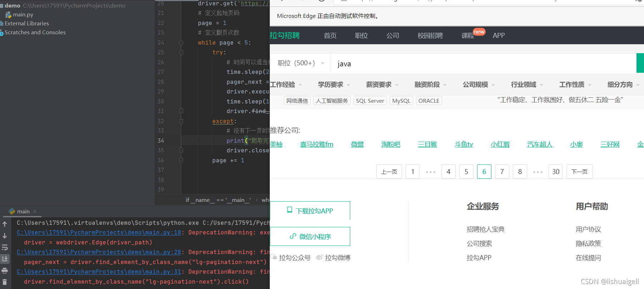This screenshot has width=644, height=289.
Task: Open main.py:31 warning link in console
Action: point(99,272)
